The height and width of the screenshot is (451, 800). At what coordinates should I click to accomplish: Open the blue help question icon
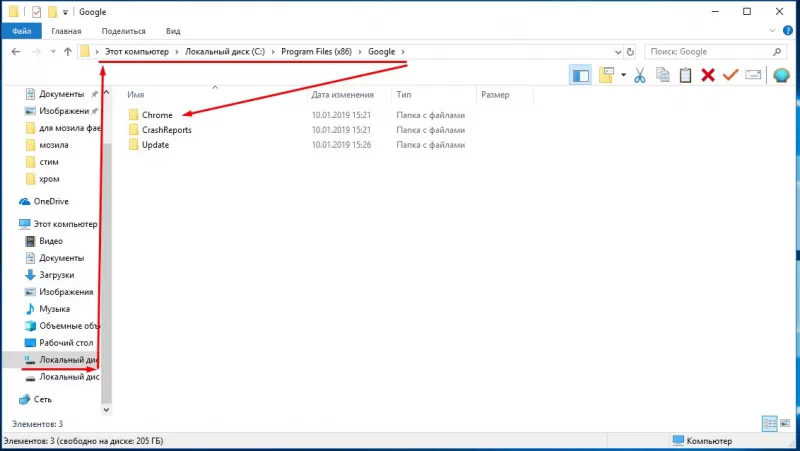788,31
